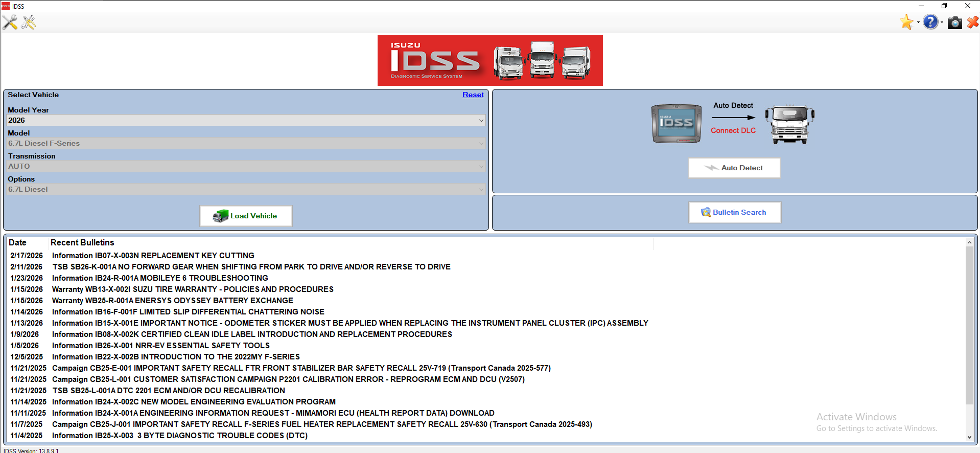Open the Model Year 2026 dropdown
This screenshot has height=453, width=980.
pyautogui.click(x=246, y=120)
